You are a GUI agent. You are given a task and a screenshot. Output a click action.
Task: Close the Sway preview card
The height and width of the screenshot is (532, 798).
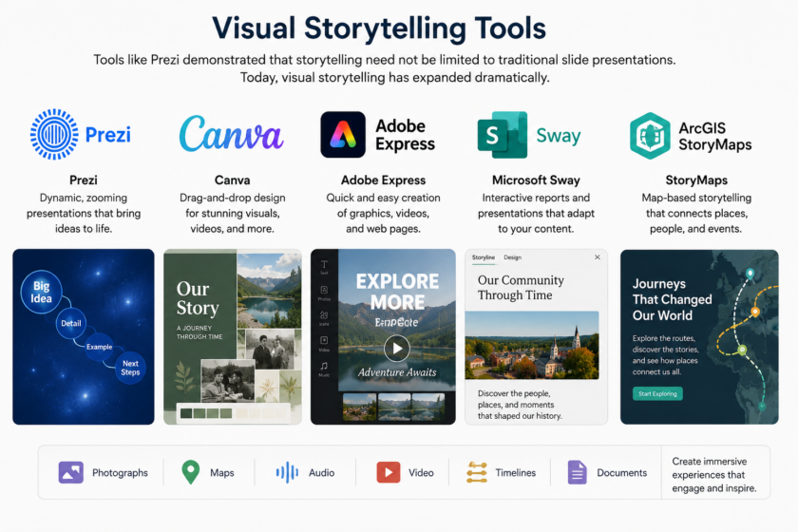pyautogui.click(x=598, y=257)
